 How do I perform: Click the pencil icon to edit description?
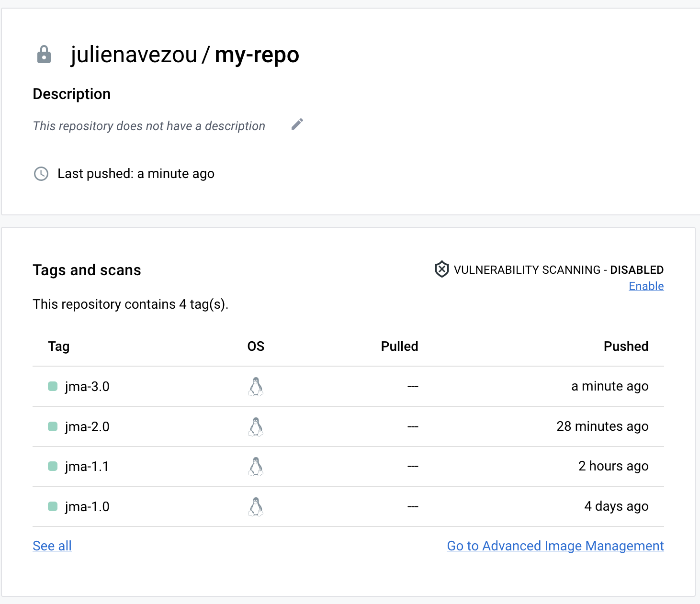[x=297, y=124]
